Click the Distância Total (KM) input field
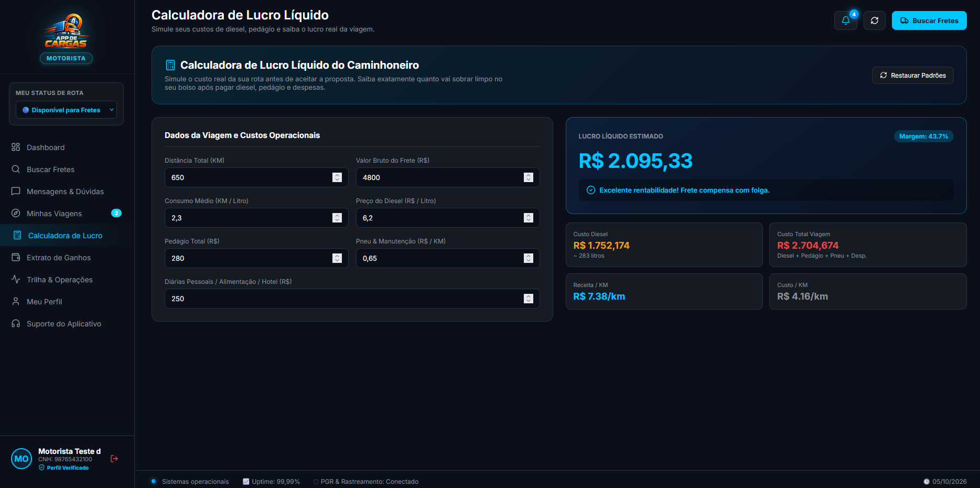The width and height of the screenshot is (980, 488). pyautogui.click(x=256, y=177)
